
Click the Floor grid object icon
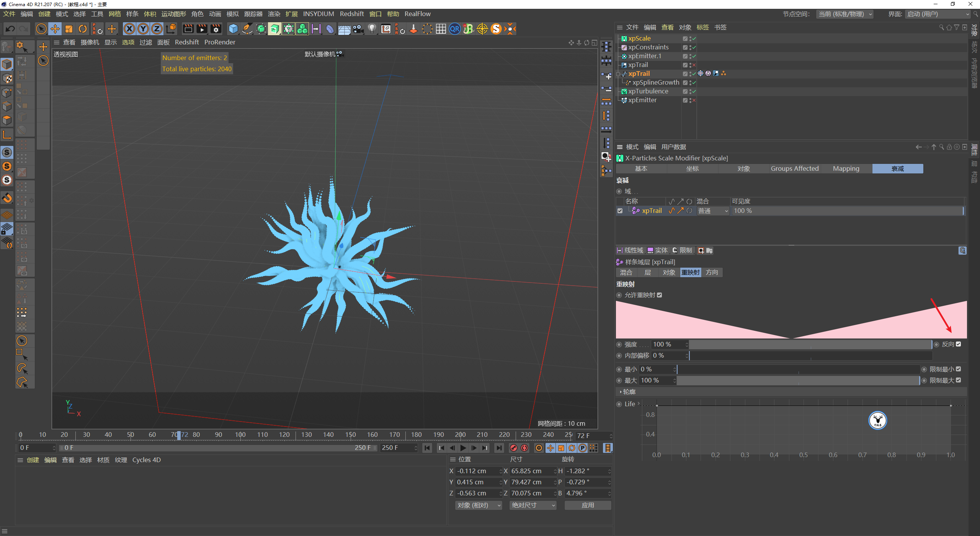[x=344, y=29]
